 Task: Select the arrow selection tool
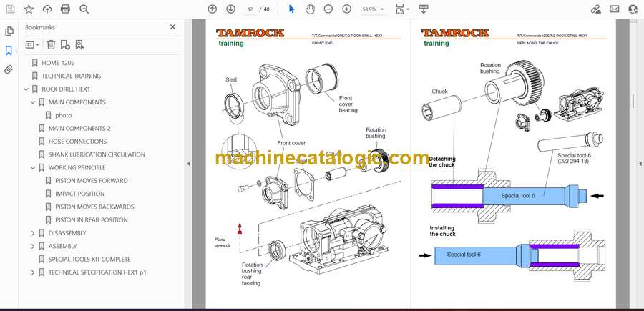[292, 9]
